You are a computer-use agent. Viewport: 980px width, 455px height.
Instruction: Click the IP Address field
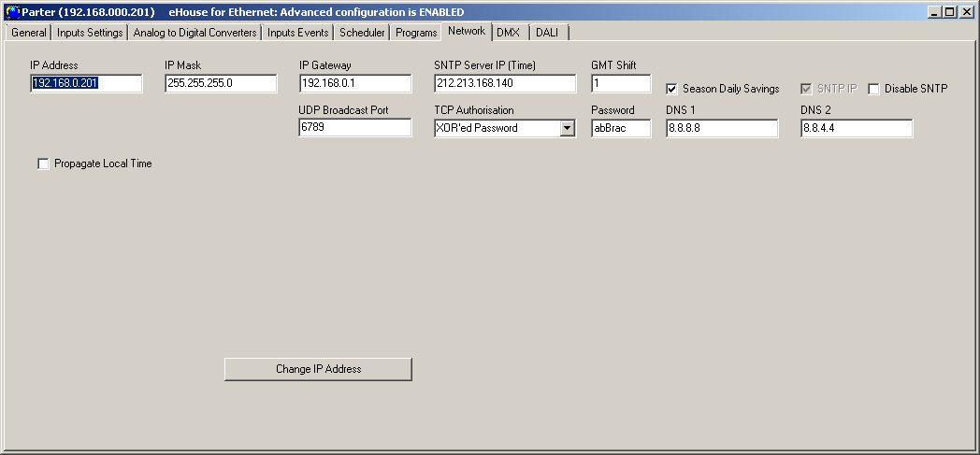[86, 83]
